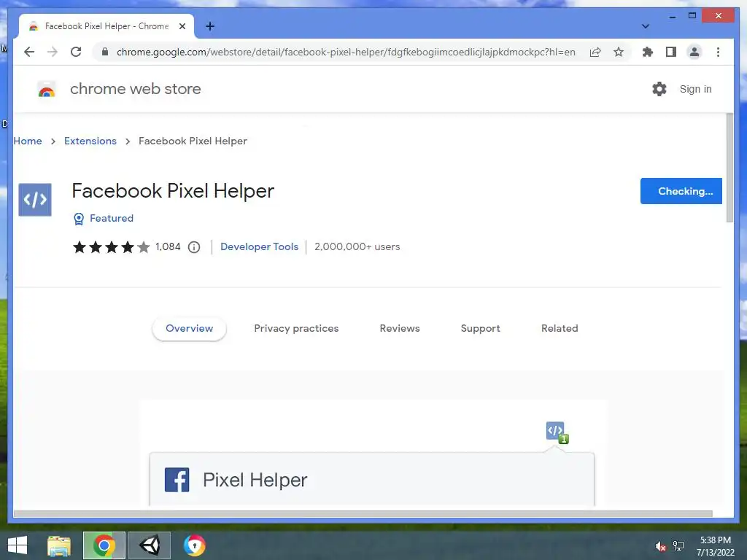
Task: Click the Facebook Pixel Helper code icon
Action: pos(35,200)
